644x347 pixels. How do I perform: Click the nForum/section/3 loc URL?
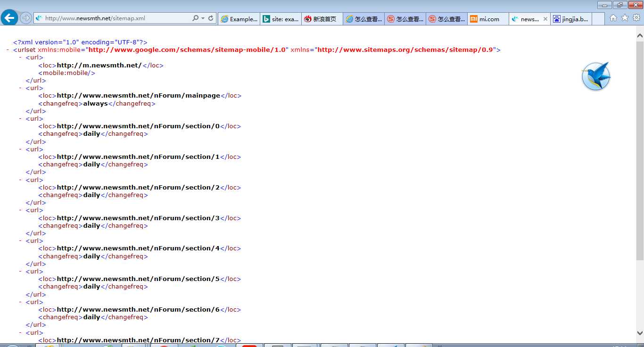pyautogui.click(x=138, y=218)
